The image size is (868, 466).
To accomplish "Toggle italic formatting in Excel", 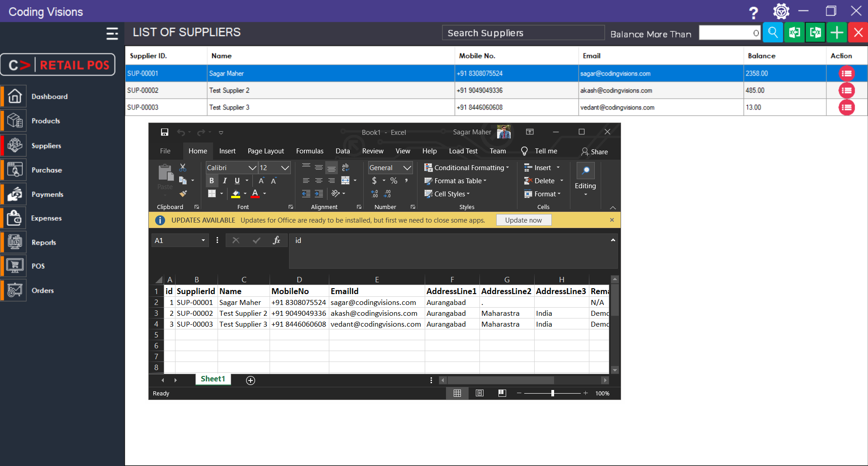I will point(224,181).
